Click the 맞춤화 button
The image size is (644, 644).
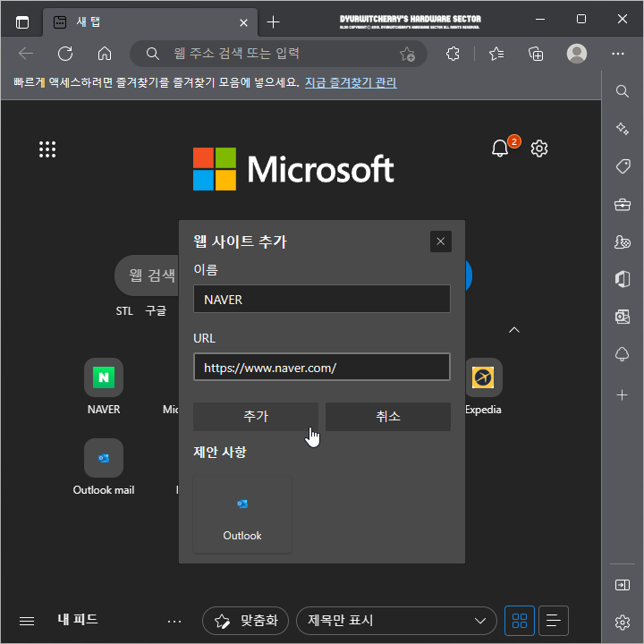[x=246, y=621]
